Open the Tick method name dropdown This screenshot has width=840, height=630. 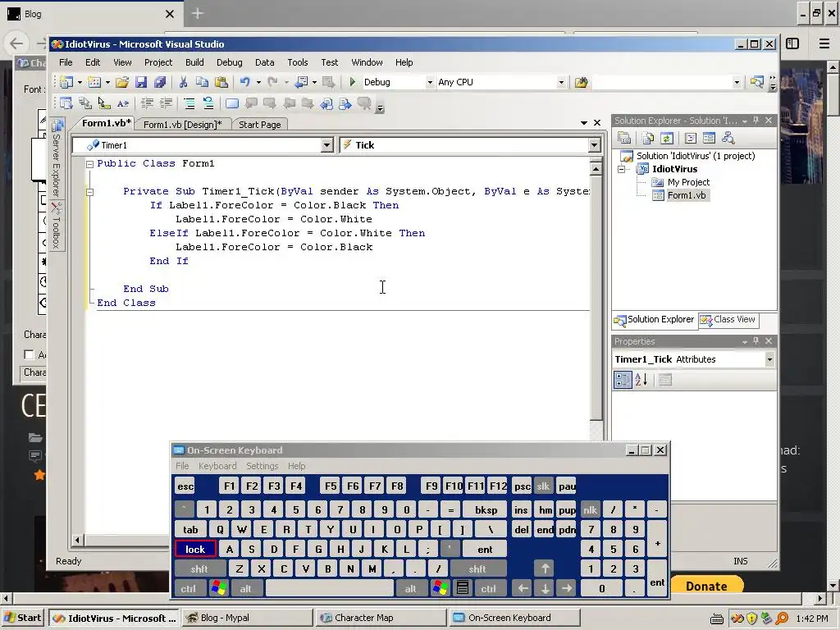click(594, 145)
